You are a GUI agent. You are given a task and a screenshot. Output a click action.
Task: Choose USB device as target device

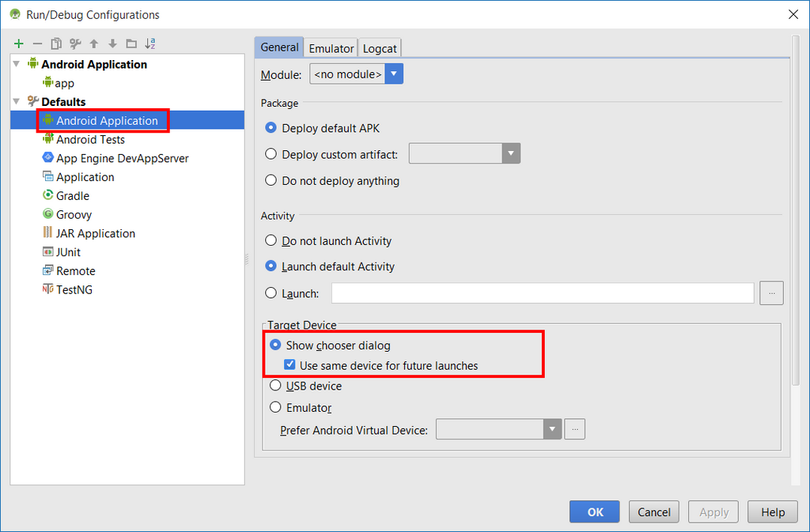click(306, 386)
